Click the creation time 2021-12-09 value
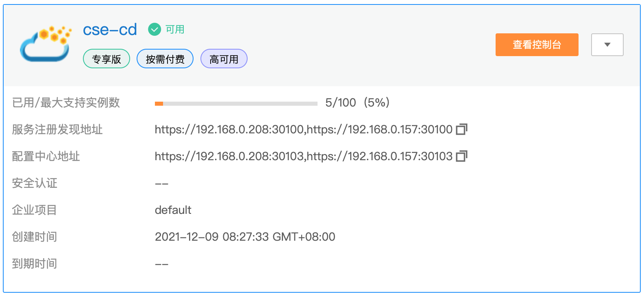The width and height of the screenshot is (644, 296). (x=245, y=237)
